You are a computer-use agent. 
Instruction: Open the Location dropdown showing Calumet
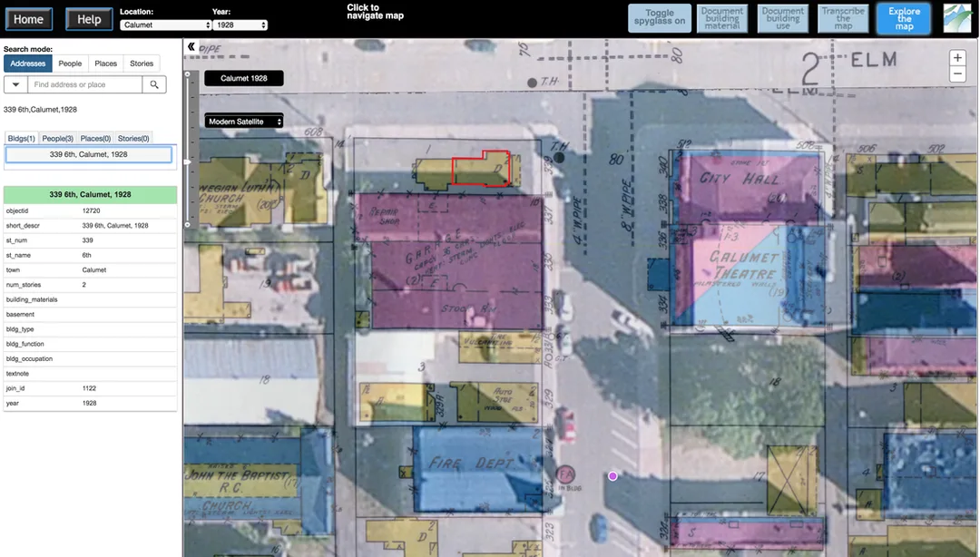[x=166, y=25]
